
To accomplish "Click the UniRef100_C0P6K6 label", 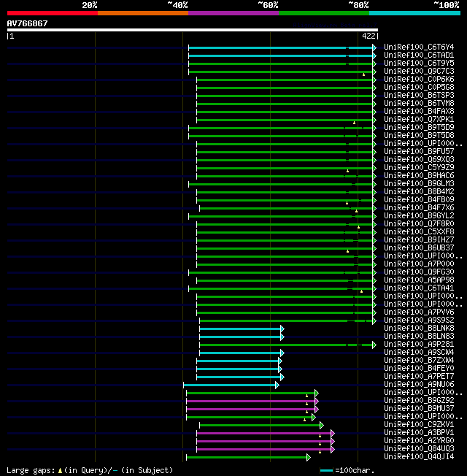I will coord(419,80).
